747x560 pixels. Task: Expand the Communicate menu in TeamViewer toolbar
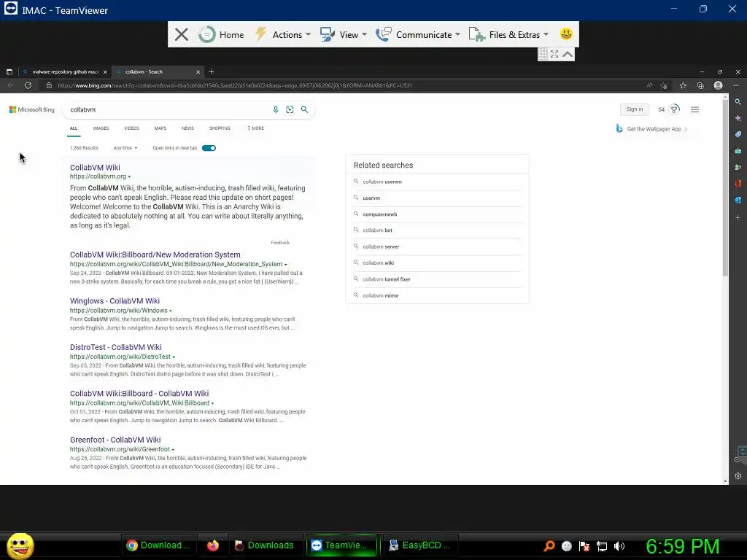point(418,34)
